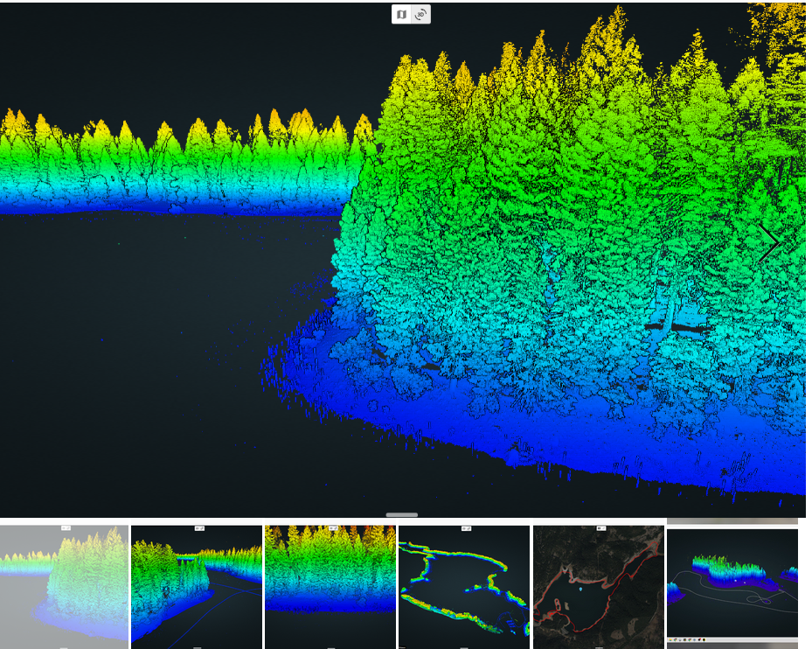Image resolution: width=812 pixels, height=649 pixels.
Task: Click the corner icon on the contour-outline thumbnail
Action: pos(464,529)
